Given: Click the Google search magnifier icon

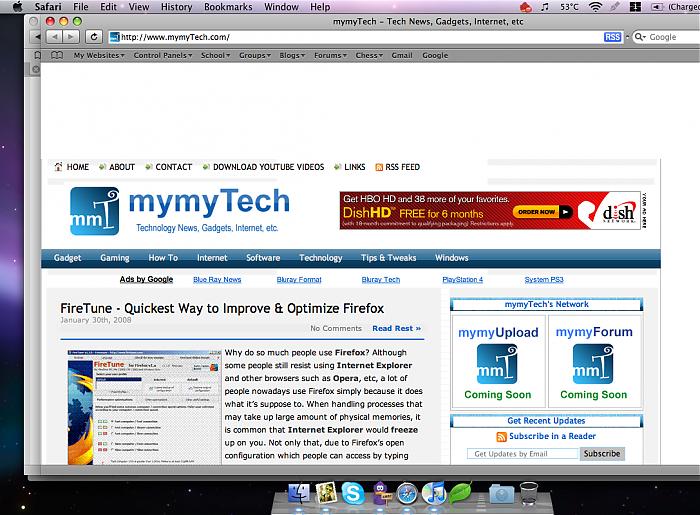Looking at the screenshot, I should [x=640, y=37].
